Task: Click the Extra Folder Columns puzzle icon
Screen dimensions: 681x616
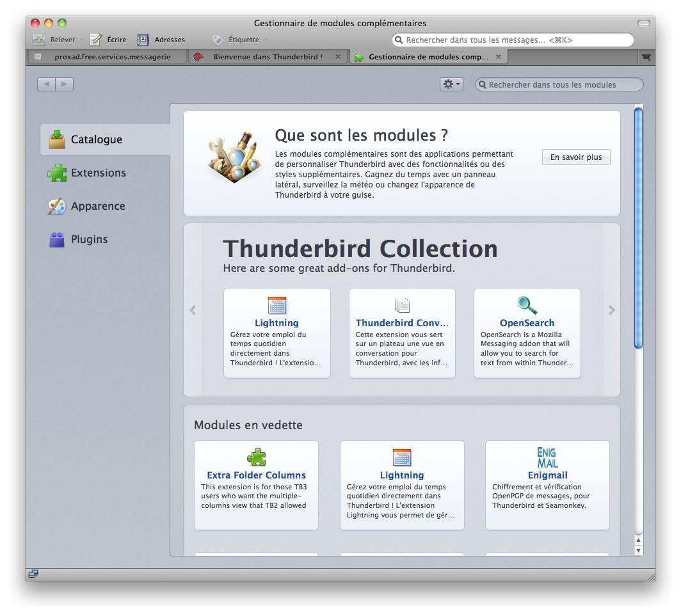Action: [256, 457]
